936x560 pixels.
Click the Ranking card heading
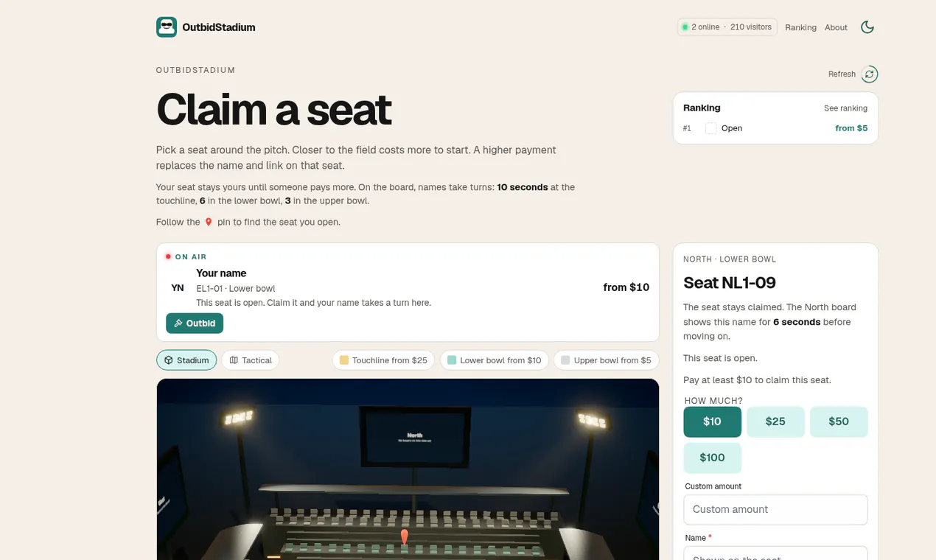[702, 108]
